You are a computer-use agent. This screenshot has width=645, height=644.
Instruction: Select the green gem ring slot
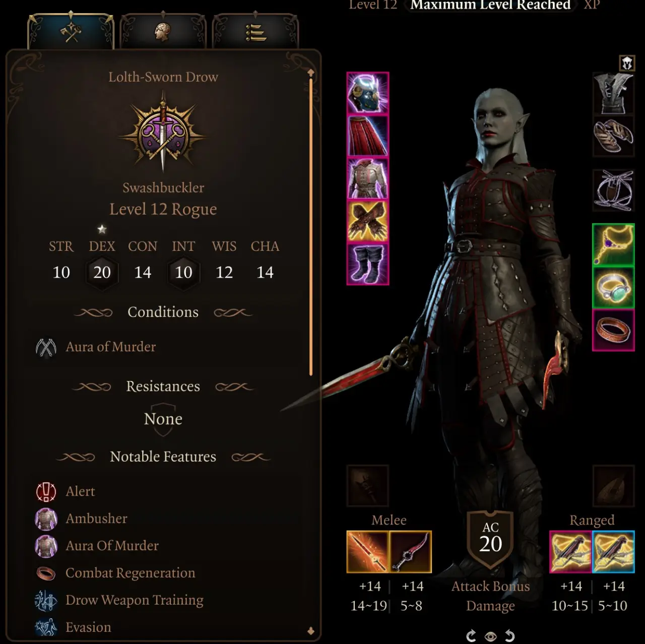[613, 288]
